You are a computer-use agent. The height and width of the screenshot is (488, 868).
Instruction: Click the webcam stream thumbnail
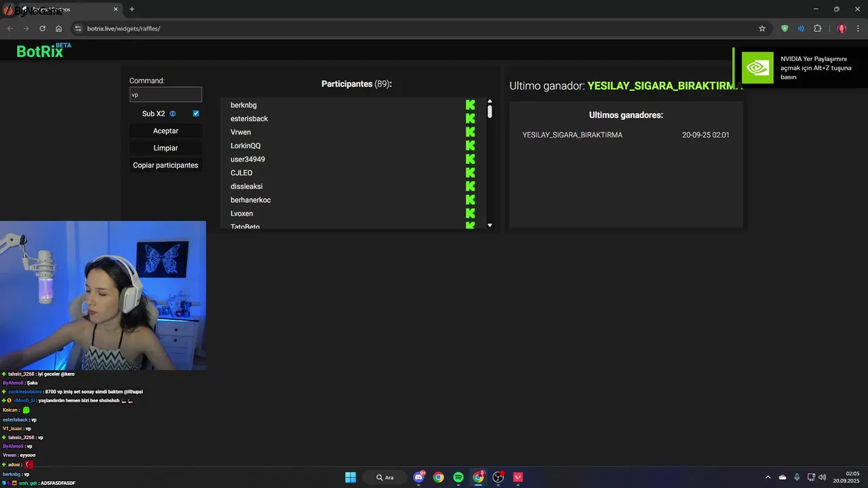pyautogui.click(x=103, y=296)
